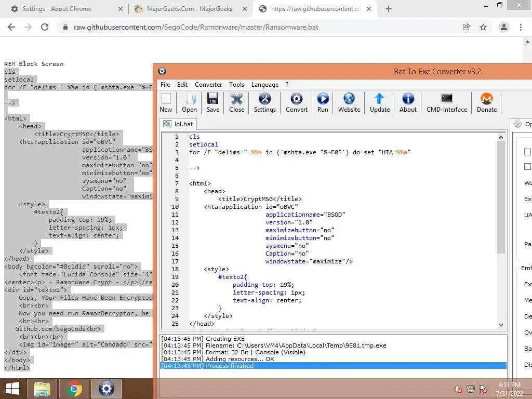Click code editor scrollbar up arrow

[501, 137]
